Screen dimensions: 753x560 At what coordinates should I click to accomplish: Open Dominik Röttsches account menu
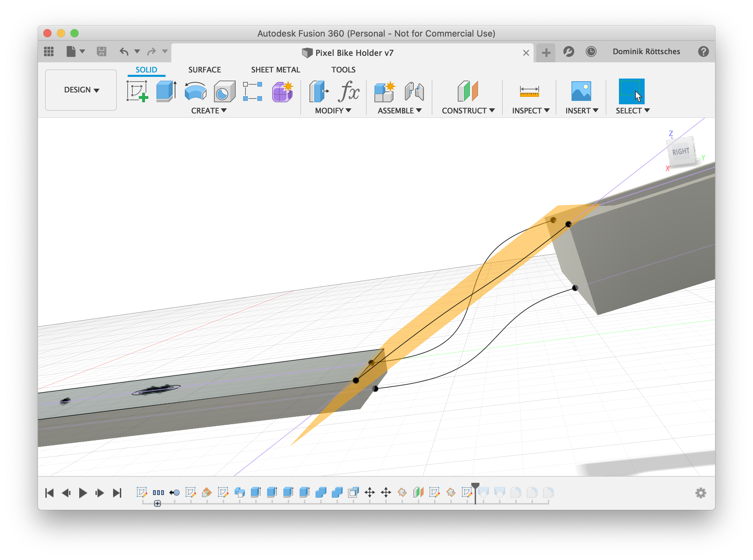(x=646, y=51)
